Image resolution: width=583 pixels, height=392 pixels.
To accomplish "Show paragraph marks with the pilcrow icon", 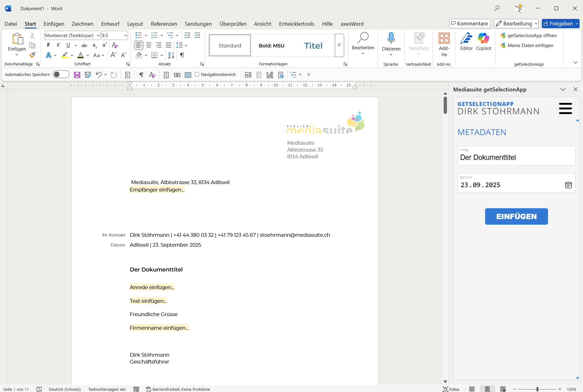I will (x=182, y=55).
